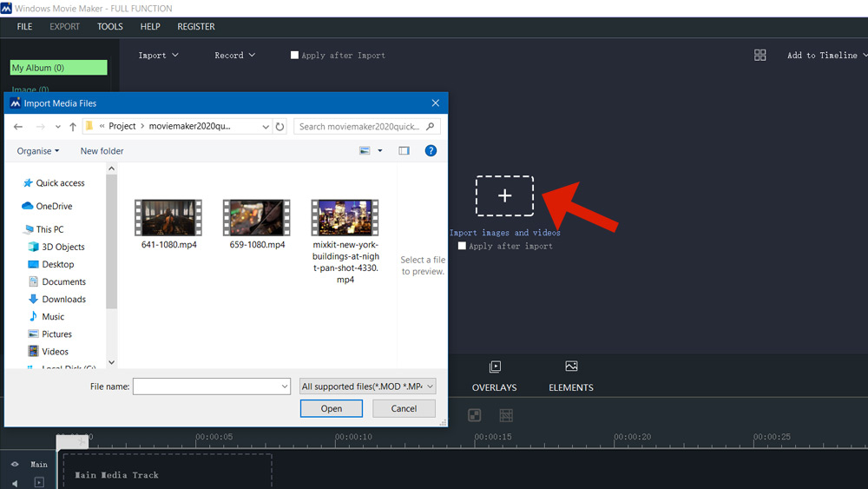Select My Album (0) category
Viewport: 868px width, 489px height.
59,68
